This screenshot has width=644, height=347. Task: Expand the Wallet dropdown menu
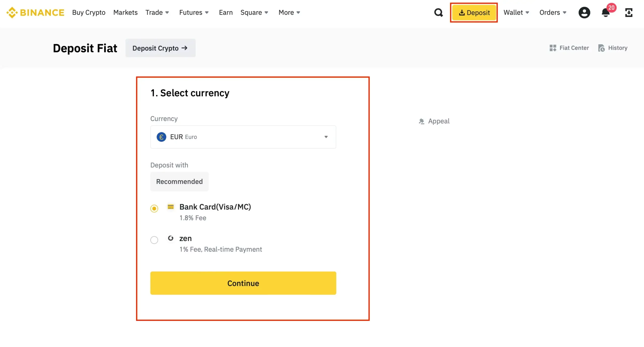coord(516,12)
